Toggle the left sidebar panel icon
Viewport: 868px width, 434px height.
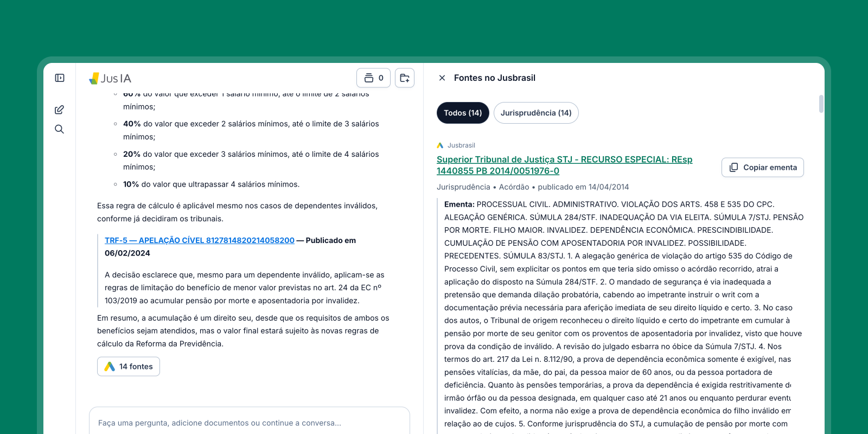[60, 78]
